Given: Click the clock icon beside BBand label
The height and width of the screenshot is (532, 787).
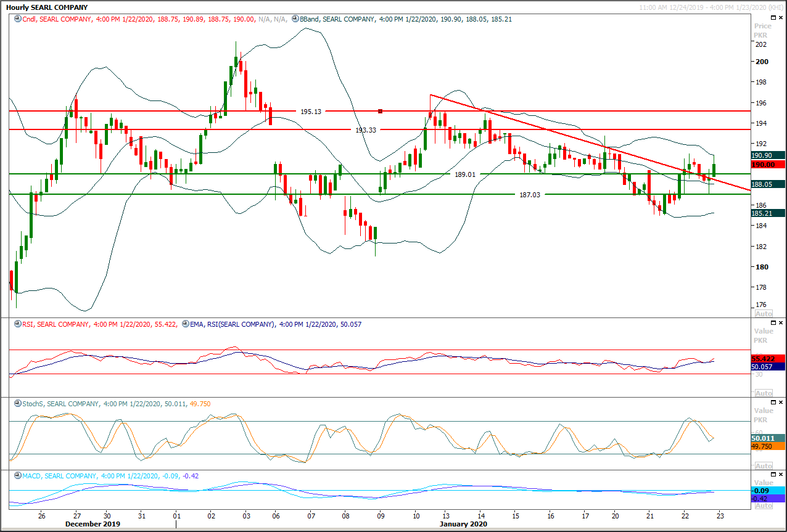Looking at the screenshot, I should point(295,19).
